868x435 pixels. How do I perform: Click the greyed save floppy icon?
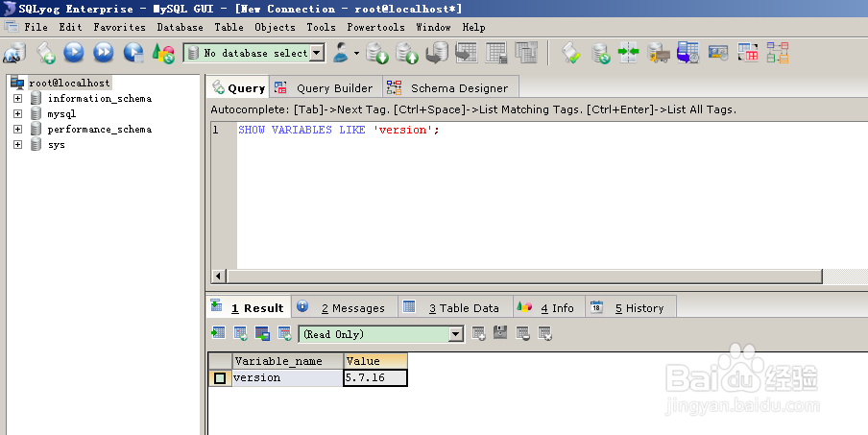click(500, 333)
